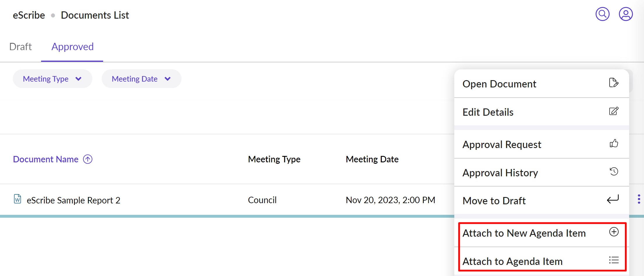
Task: Click the three-dot row options icon
Action: pyautogui.click(x=639, y=199)
